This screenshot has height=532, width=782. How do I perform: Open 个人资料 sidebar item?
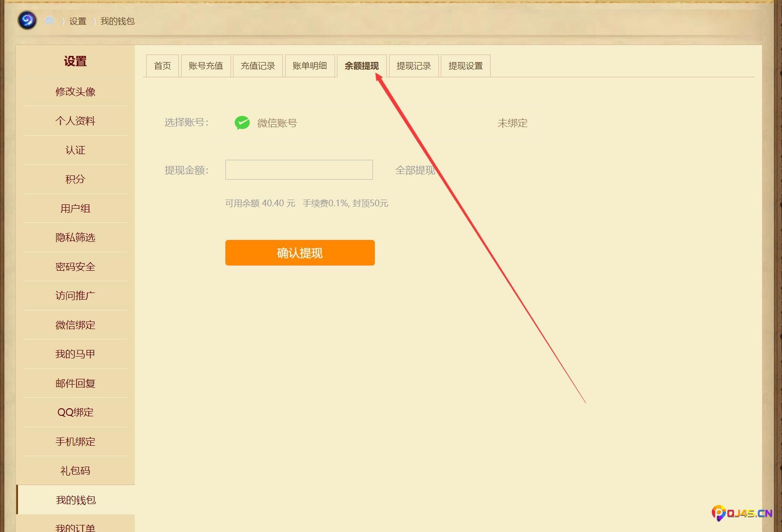75,121
